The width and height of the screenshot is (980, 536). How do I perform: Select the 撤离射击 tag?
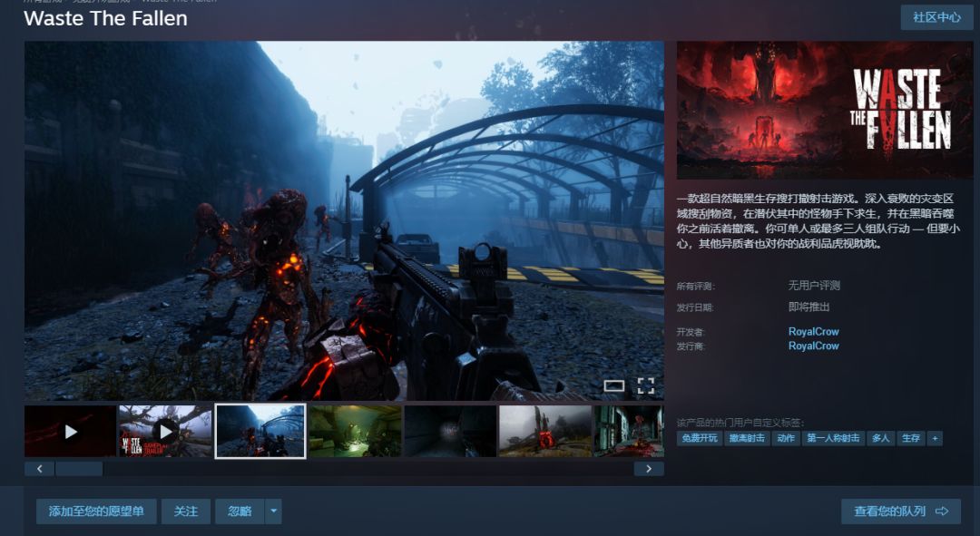tap(747, 438)
